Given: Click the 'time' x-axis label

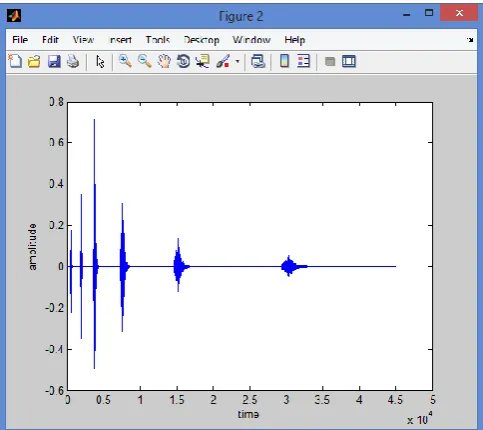Looking at the screenshot, I should [x=248, y=414].
